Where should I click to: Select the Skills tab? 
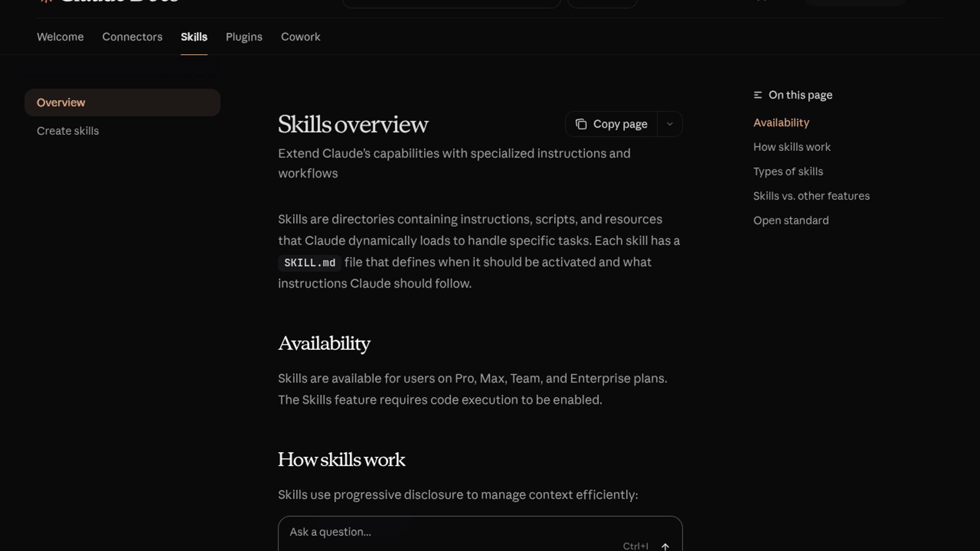[x=194, y=37]
